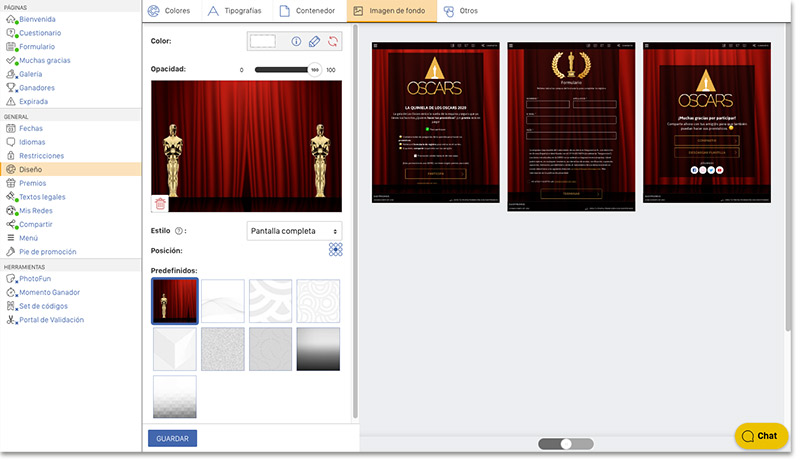Image resolution: width=800 pixels, height=460 pixels.
Task: Click the Opacidad slider handle
Action: pyautogui.click(x=315, y=70)
